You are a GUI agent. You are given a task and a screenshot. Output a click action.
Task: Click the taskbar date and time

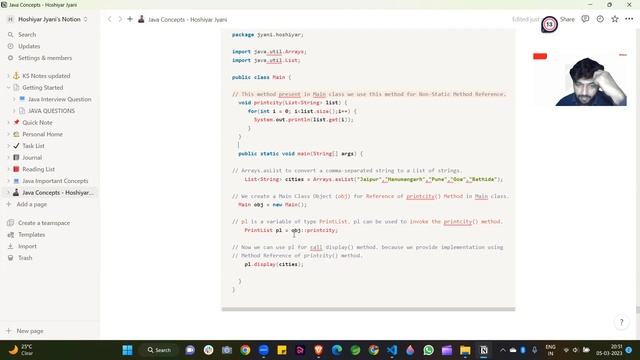coord(609,350)
